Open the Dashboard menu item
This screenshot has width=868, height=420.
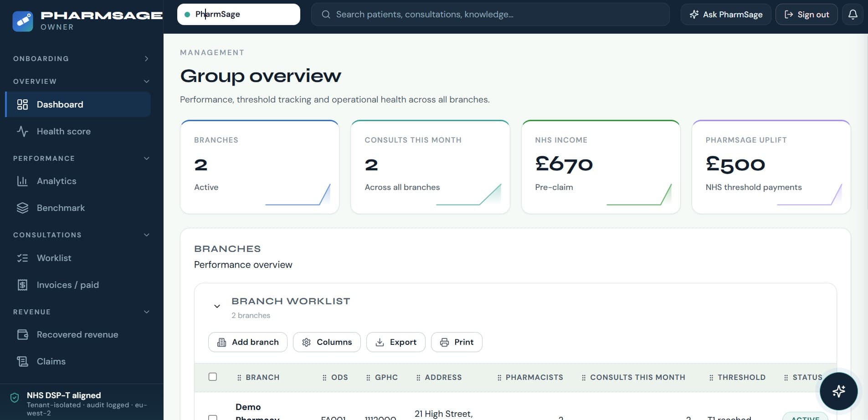click(x=78, y=104)
